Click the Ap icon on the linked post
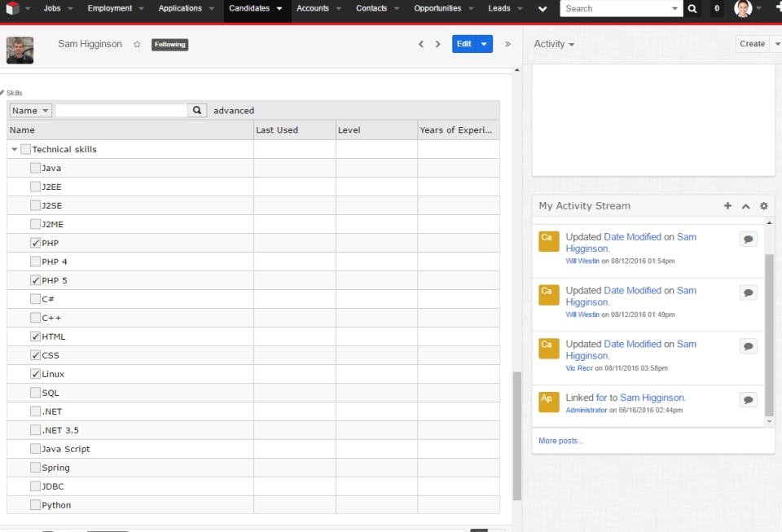 pyautogui.click(x=548, y=402)
